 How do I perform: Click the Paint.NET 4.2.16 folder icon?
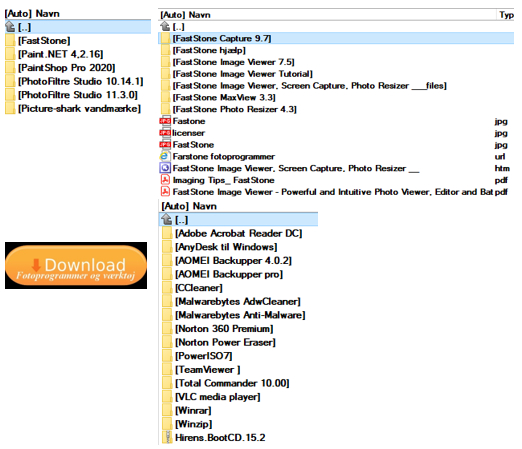(10, 54)
